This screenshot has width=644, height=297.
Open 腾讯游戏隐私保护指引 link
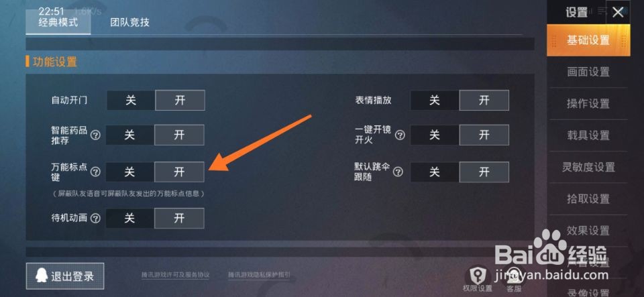click(259, 275)
